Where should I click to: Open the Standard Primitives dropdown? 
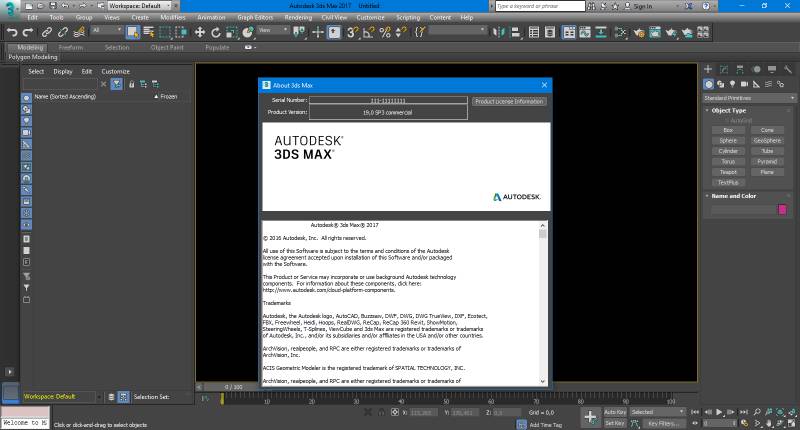click(748, 98)
